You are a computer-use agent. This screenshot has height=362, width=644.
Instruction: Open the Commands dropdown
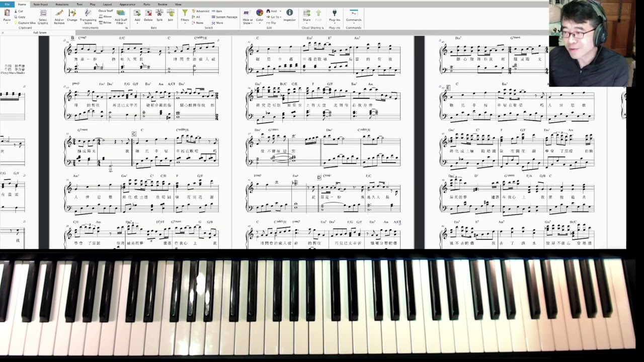[x=354, y=16]
